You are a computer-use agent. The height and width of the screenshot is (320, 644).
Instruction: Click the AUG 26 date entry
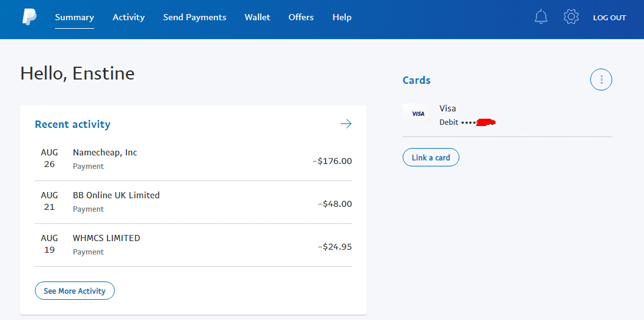pos(49,158)
